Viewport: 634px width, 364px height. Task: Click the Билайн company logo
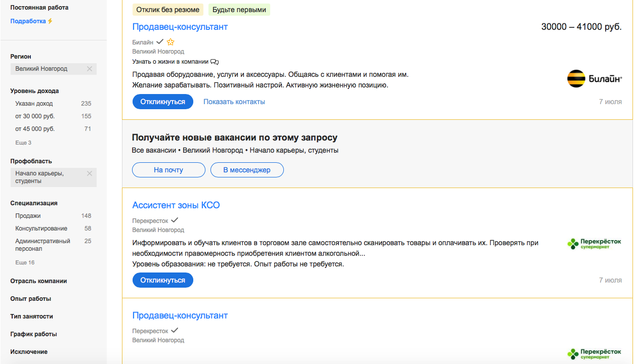tap(595, 79)
